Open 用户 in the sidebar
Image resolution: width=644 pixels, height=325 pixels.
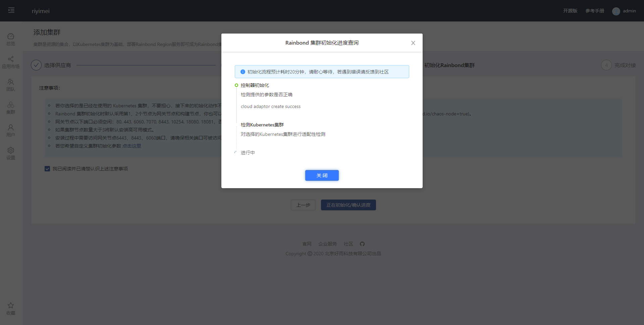[x=11, y=130]
